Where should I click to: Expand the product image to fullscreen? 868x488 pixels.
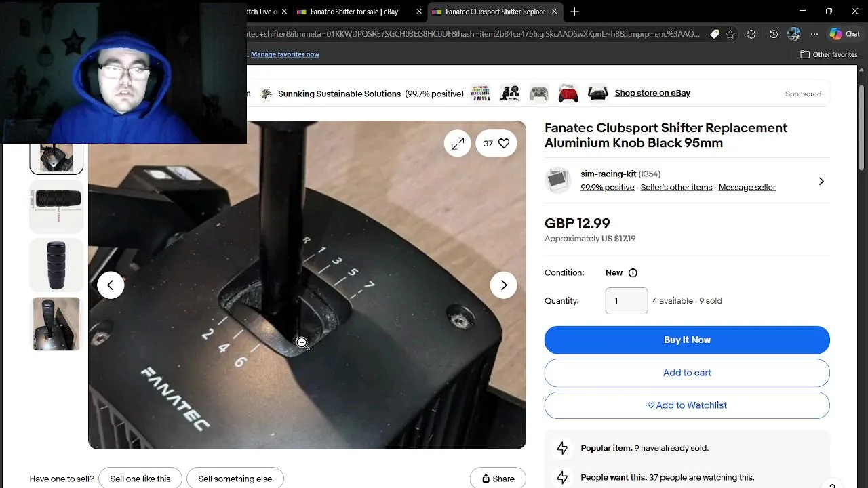click(x=458, y=143)
